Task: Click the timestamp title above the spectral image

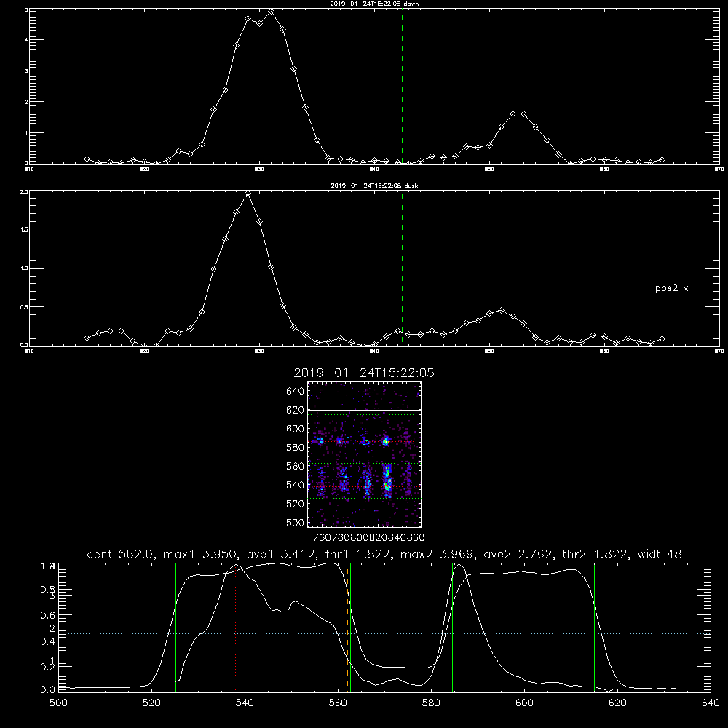Action: 364,373
